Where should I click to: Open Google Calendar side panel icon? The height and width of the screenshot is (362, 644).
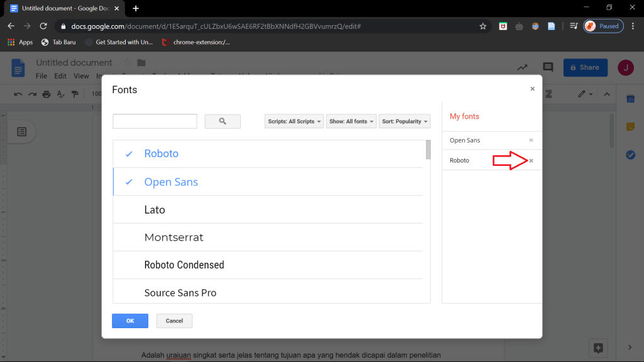click(x=630, y=99)
